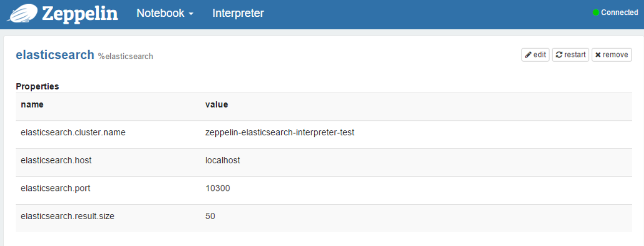Click the elasticsearch interpreter title
The image size is (644, 246).
(55, 55)
